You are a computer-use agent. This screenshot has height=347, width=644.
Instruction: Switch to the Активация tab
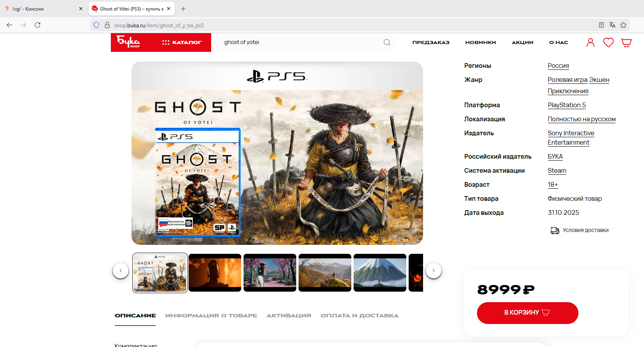289,315
